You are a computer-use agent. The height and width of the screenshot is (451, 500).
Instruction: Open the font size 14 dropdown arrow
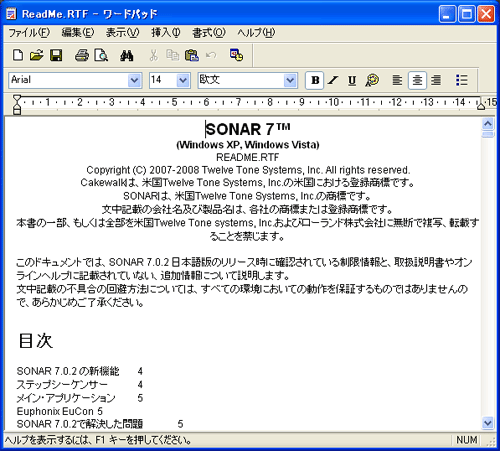(183, 80)
